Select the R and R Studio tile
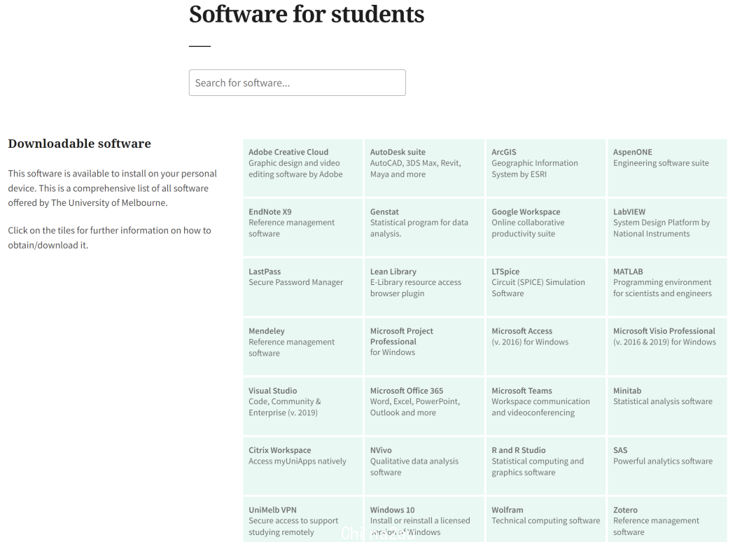 (546, 466)
